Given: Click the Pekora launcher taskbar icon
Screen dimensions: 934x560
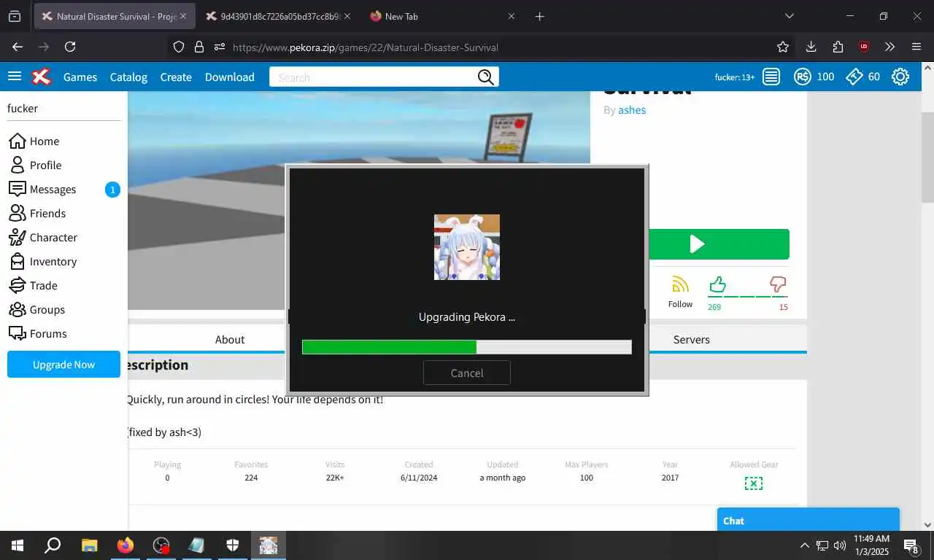Looking at the screenshot, I should (x=269, y=545).
